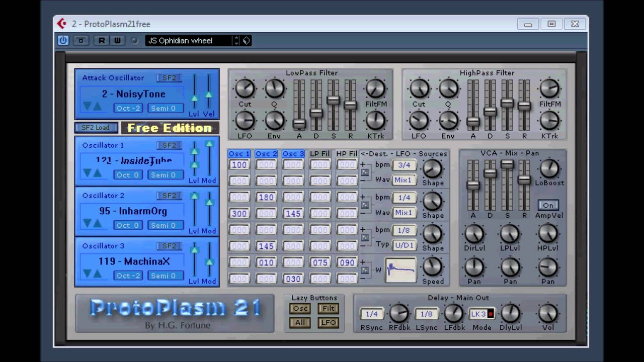Click the Lazy Buttons LFO button
644x362 pixels.
[328, 323]
